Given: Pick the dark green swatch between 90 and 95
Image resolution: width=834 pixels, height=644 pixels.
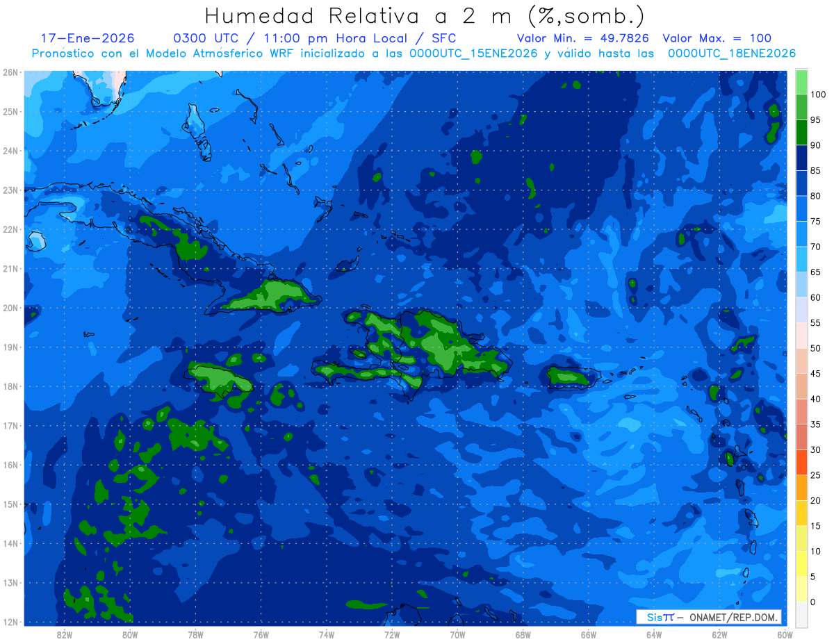Looking at the screenshot, I should coord(801,133).
